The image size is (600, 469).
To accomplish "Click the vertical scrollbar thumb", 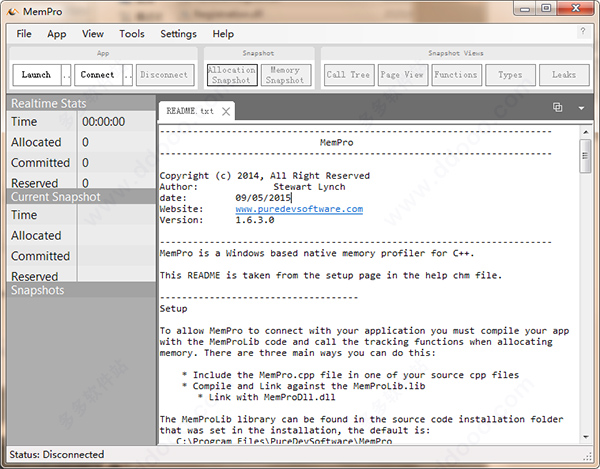I will (x=585, y=156).
